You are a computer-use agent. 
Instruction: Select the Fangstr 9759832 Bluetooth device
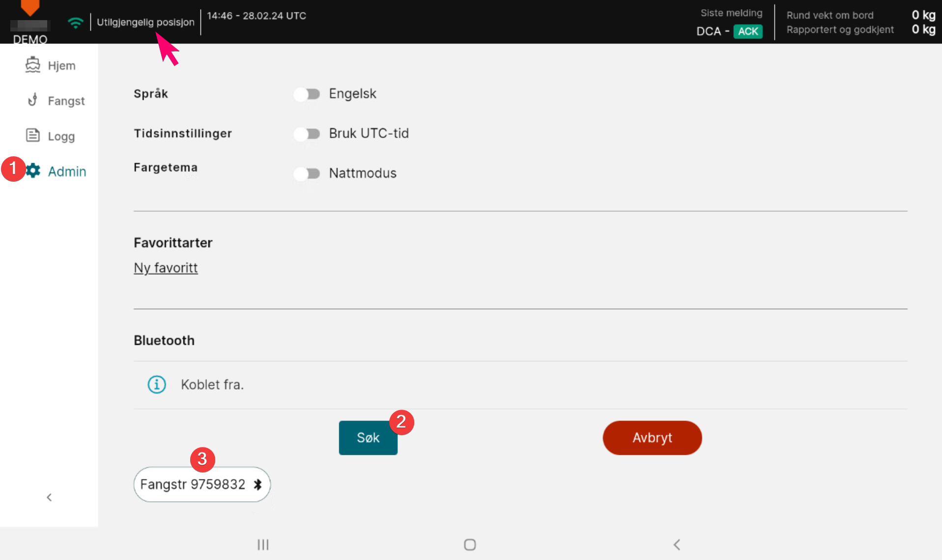[x=202, y=484]
